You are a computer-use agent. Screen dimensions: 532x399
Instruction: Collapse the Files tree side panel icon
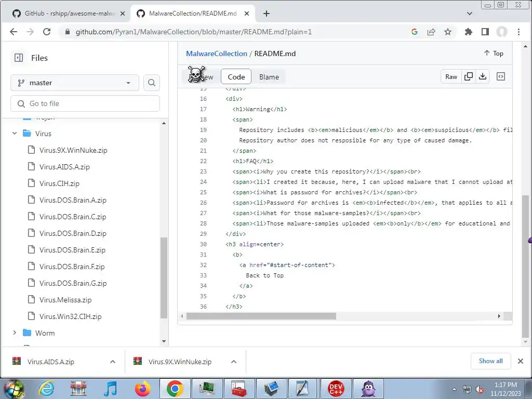coord(19,58)
